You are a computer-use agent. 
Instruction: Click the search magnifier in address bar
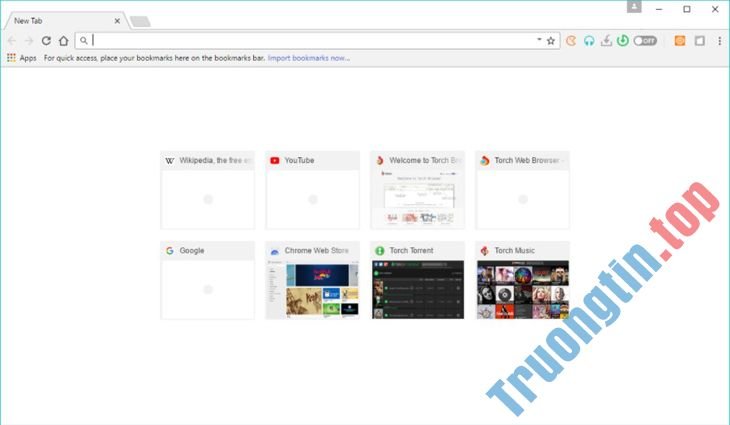pyautogui.click(x=84, y=41)
